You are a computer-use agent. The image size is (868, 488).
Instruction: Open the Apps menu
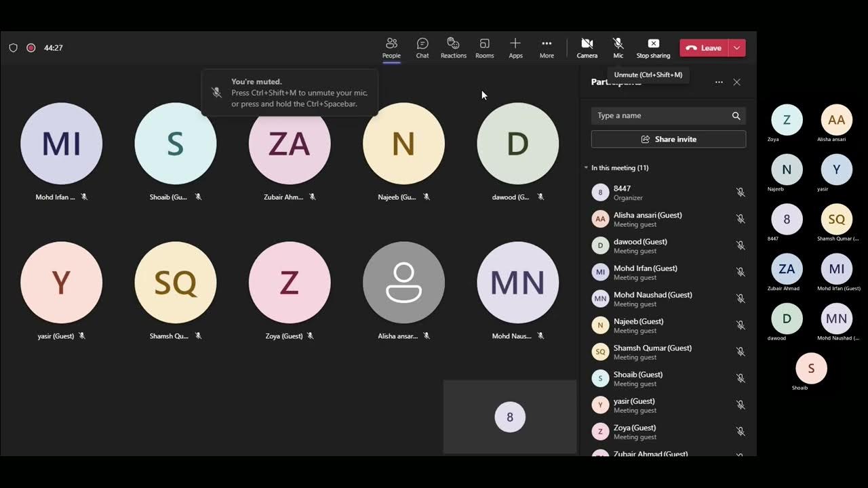point(515,48)
